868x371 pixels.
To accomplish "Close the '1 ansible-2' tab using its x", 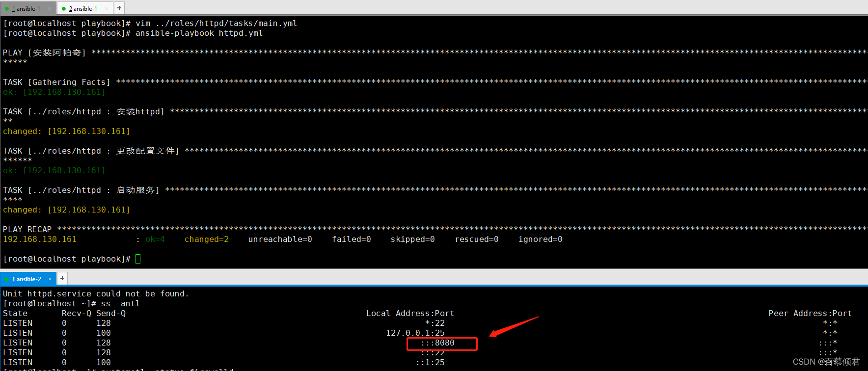I will point(50,279).
